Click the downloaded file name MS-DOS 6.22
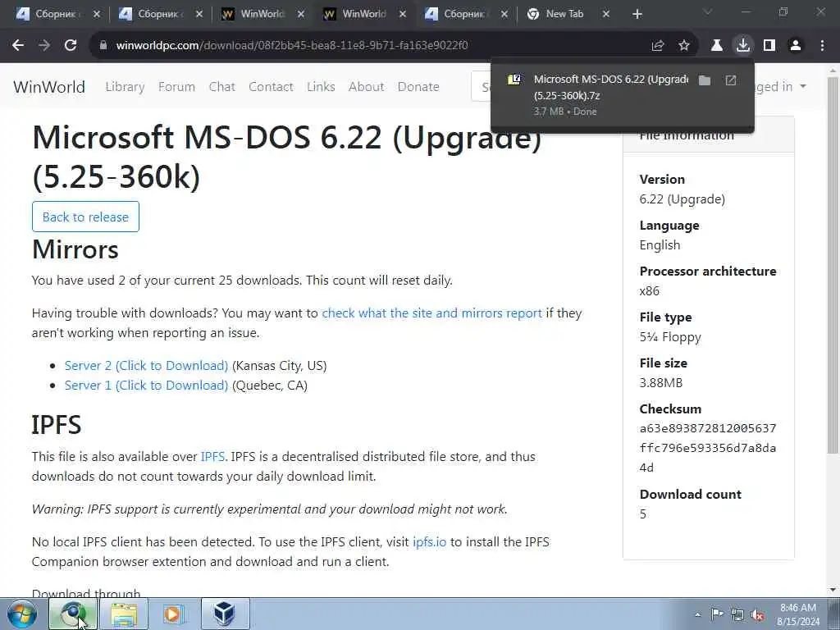This screenshot has height=630, width=840. tap(611, 87)
